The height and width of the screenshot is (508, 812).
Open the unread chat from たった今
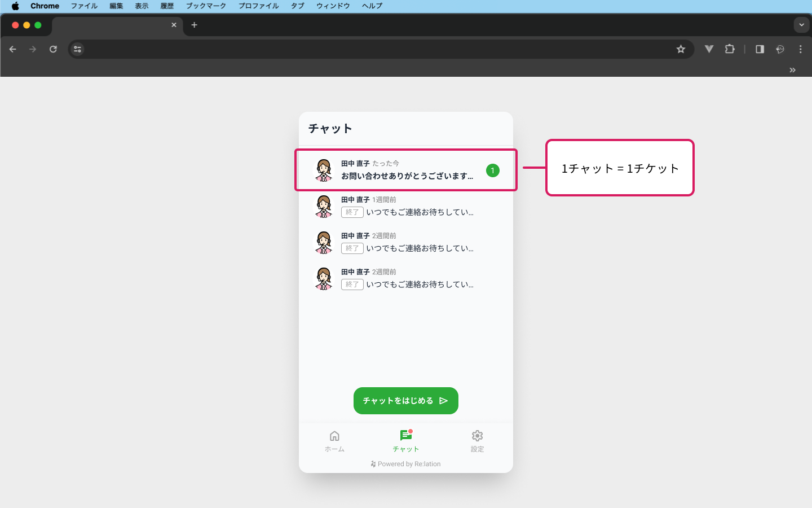click(406, 170)
